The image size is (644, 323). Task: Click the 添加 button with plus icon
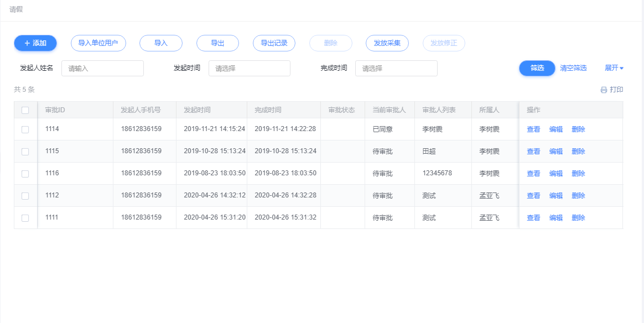coord(35,43)
